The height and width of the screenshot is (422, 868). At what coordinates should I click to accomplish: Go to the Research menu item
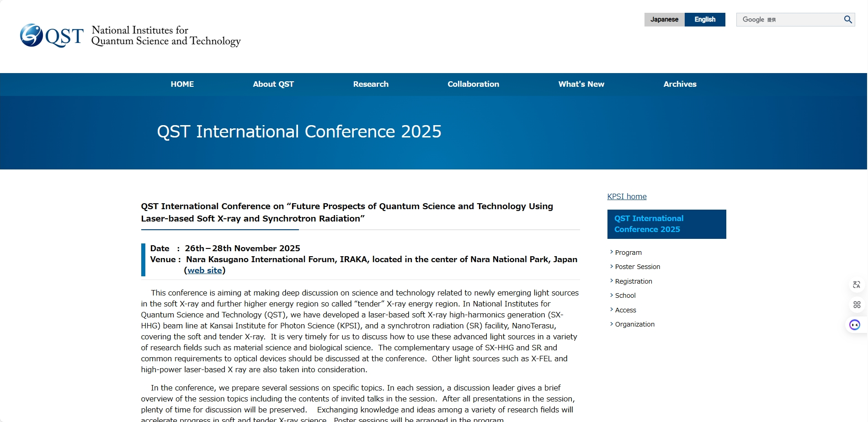[371, 84]
